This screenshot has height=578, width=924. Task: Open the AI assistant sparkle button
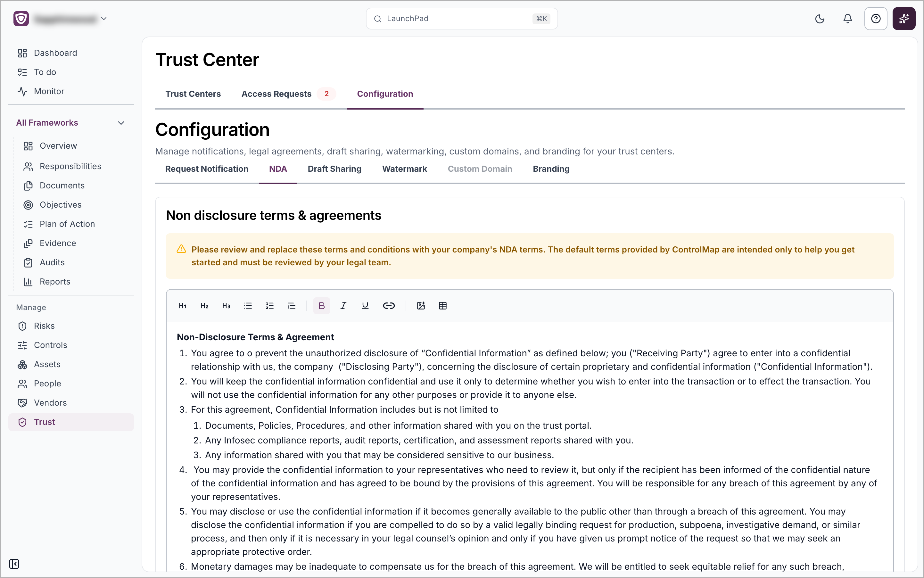click(904, 19)
